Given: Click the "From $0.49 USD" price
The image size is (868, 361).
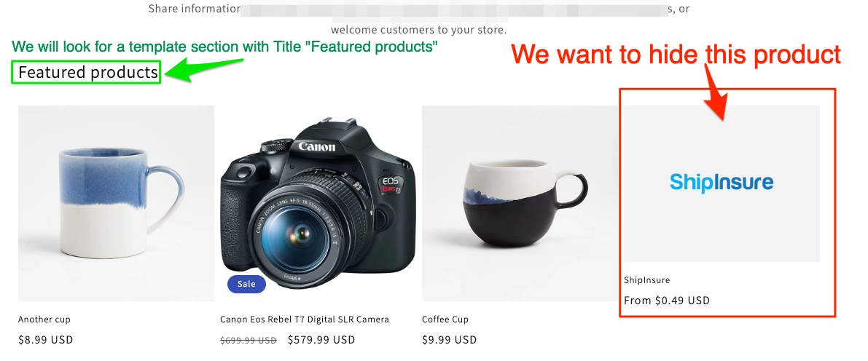Looking at the screenshot, I should point(667,301).
